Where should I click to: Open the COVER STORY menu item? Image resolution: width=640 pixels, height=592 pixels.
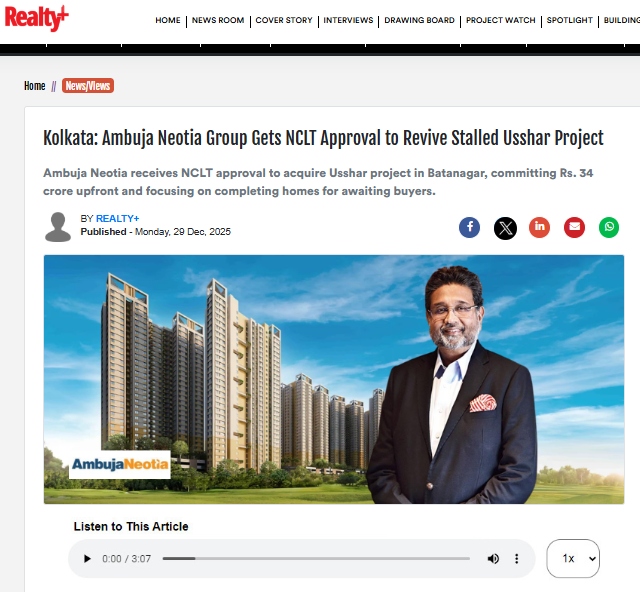pyautogui.click(x=284, y=20)
